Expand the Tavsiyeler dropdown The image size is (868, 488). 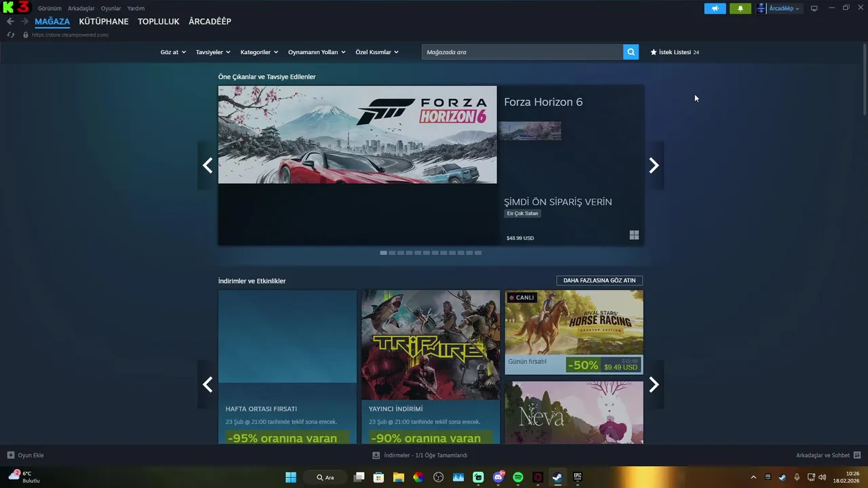213,52
